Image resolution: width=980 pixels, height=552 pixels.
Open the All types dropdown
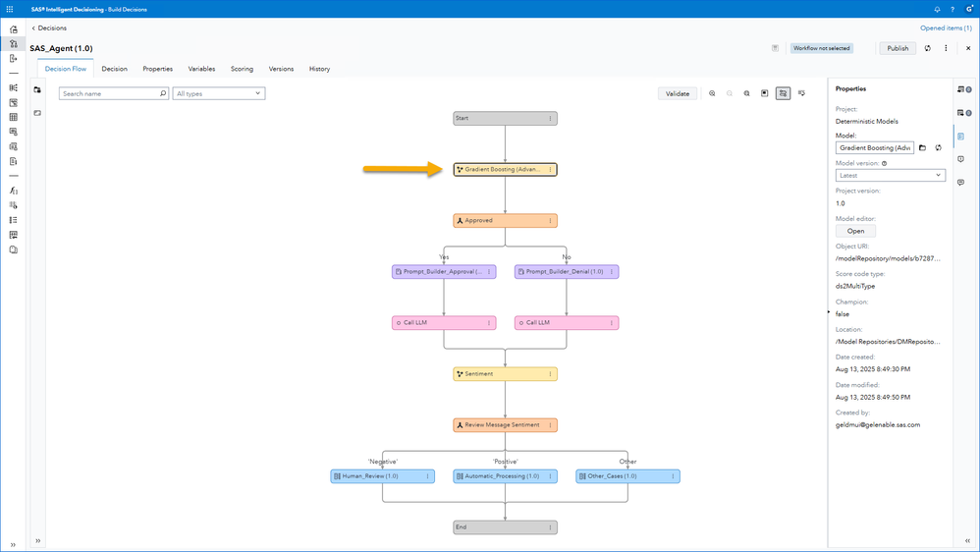[219, 93]
